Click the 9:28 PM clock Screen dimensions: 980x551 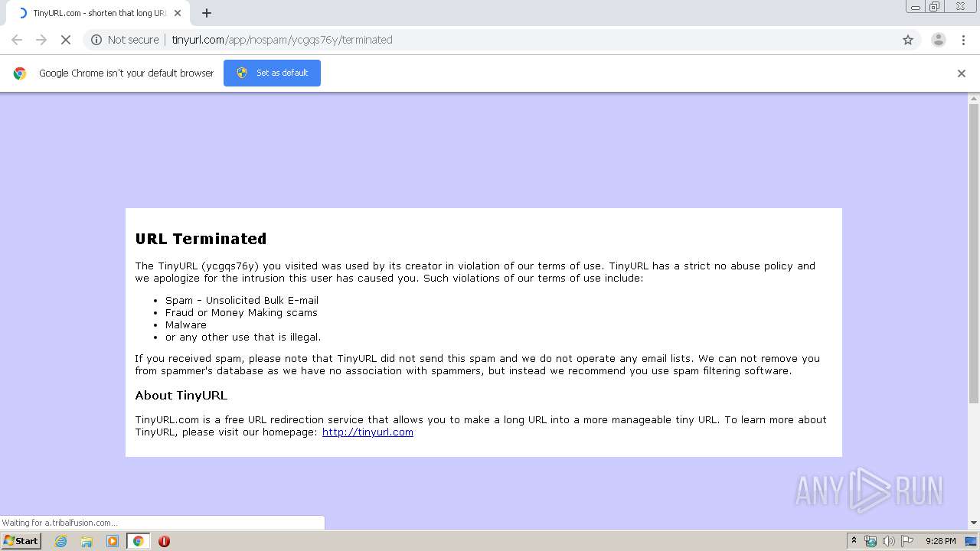[940, 541]
